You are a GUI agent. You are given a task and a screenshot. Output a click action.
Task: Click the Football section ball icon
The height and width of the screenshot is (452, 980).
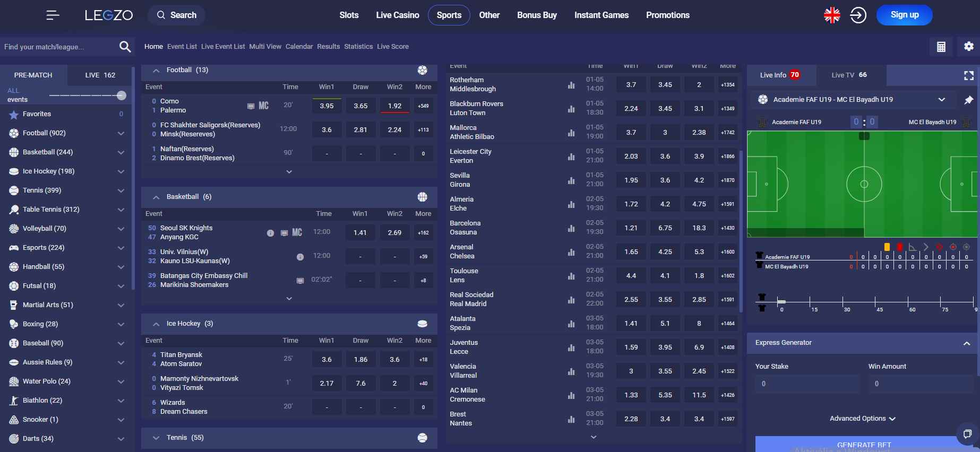(423, 70)
